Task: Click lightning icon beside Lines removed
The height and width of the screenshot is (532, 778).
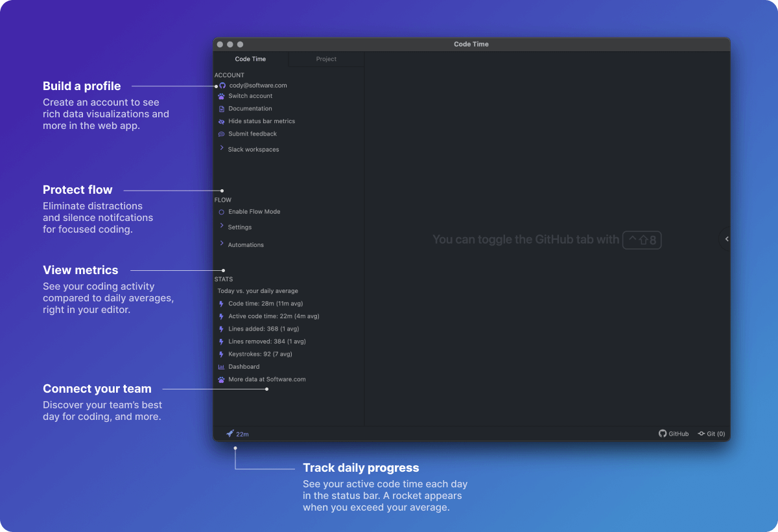Action: pos(222,342)
